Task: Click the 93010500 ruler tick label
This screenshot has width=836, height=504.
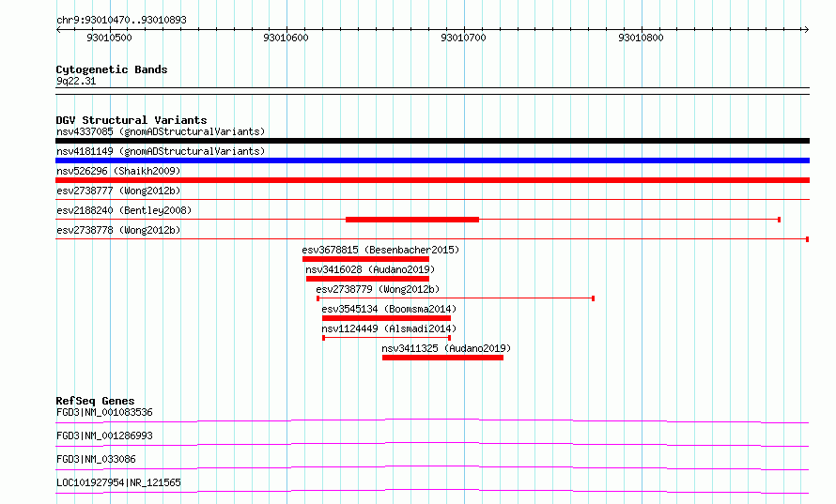Action: [109, 38]
